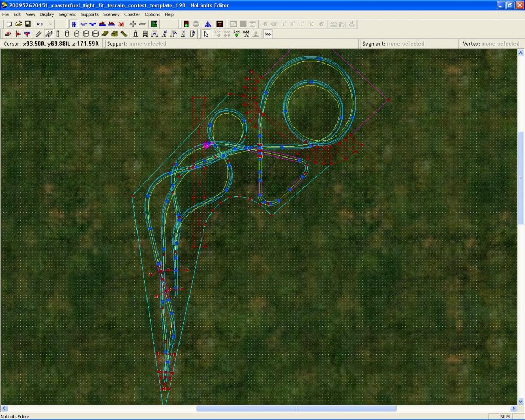Open the Coaster menu
The width and height of the screenshot is (525, 420).
132,14
